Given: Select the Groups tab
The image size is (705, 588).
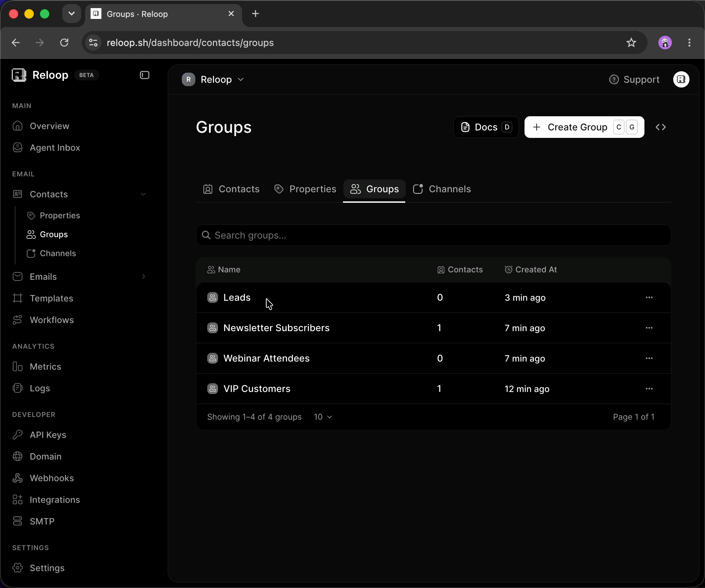Looking at the screenshot, I should coord(374,189).
